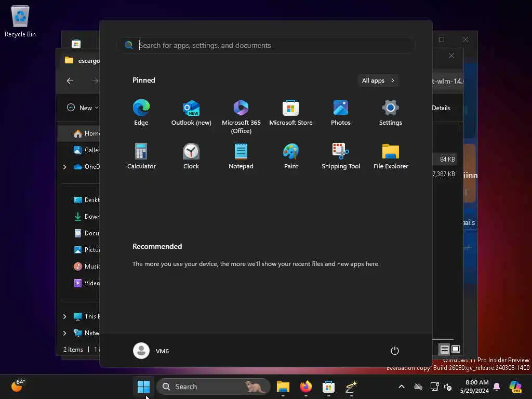Open the wand app on taskbar
The image size is (532, 399).
(x=351, y=387)
